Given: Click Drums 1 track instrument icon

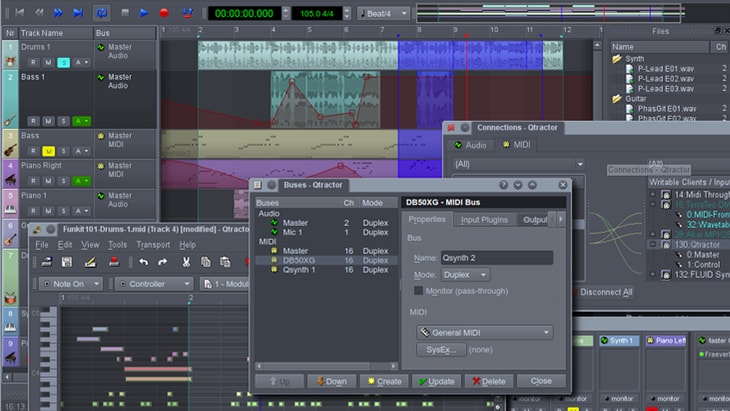Looking at the screenshot, I should click(10, 61).
